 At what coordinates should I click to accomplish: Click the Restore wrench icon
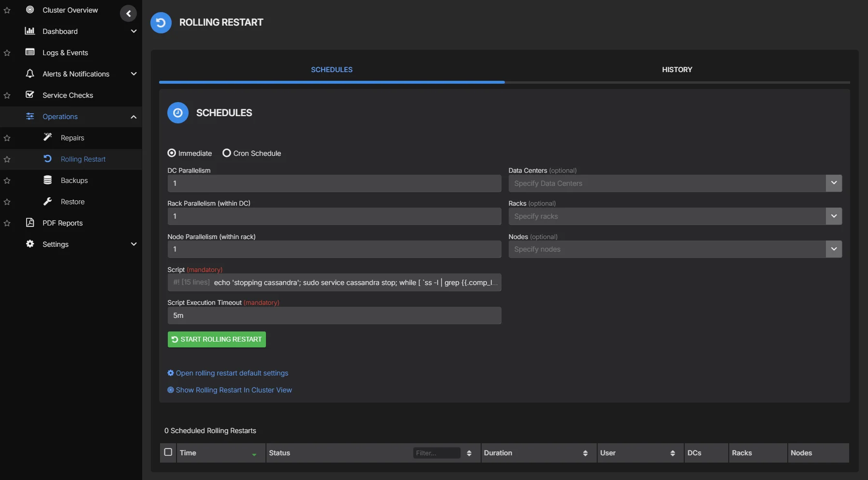tap(47, 201)
